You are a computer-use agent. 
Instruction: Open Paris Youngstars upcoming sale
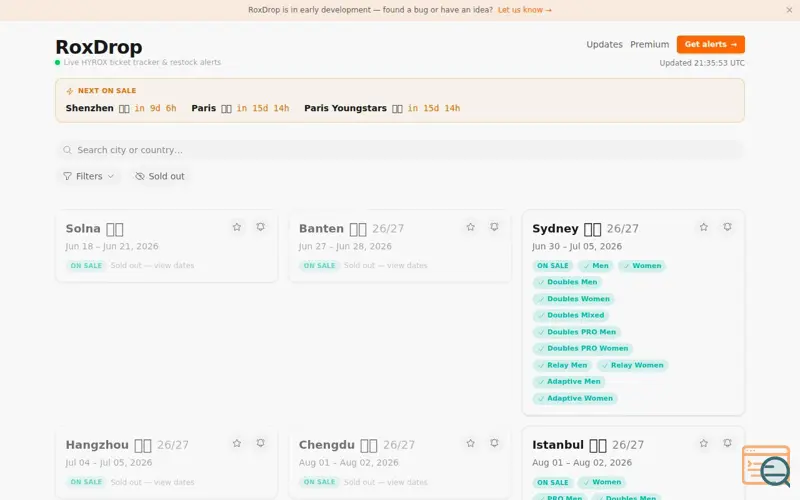[382, 108]
